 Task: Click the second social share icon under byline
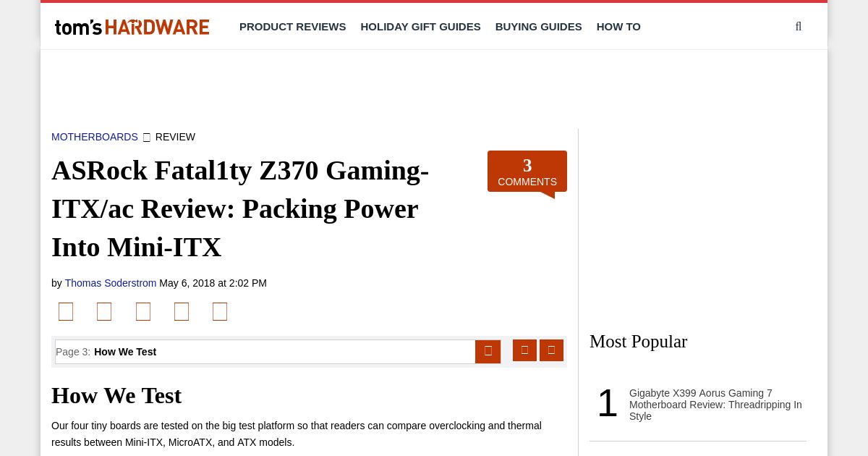pos(104,311)
